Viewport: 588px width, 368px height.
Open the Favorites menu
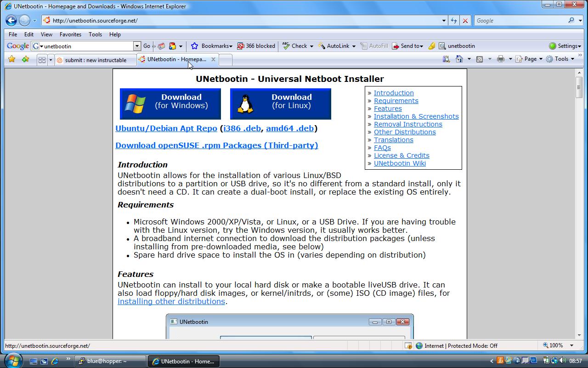70,34
